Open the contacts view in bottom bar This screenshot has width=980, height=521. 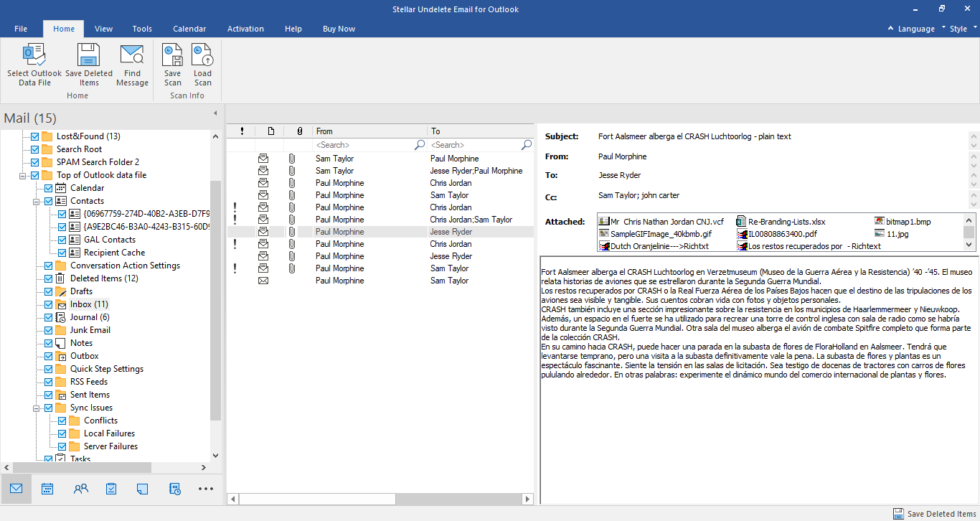click(81, 489)
